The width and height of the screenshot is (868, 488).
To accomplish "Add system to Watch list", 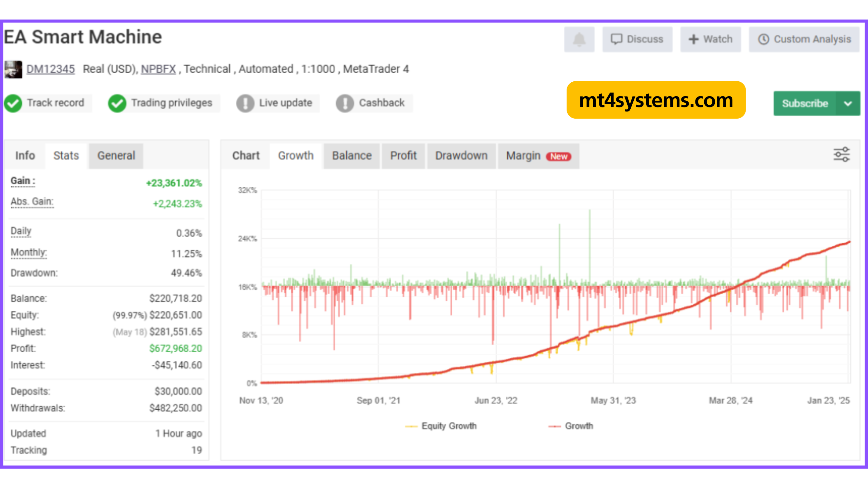I will [710, 39].
